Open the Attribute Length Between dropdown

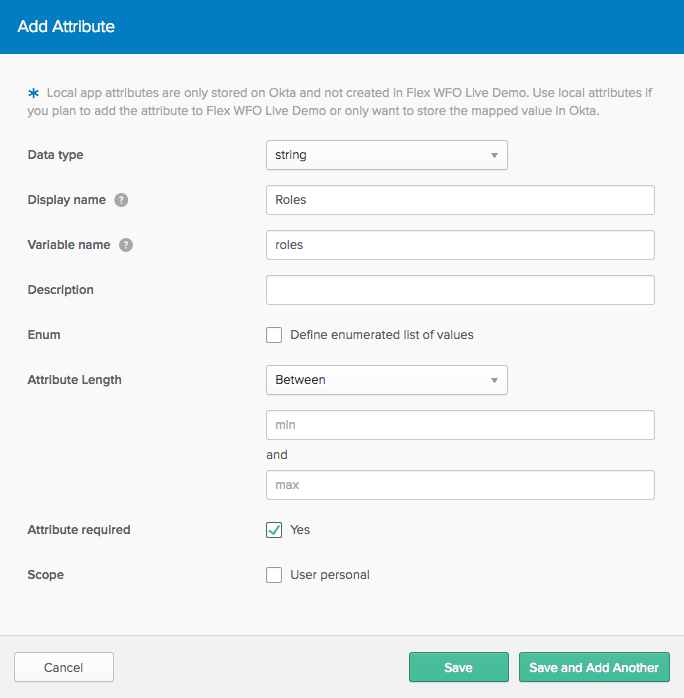pyautogui.click(x=387, y=380)
